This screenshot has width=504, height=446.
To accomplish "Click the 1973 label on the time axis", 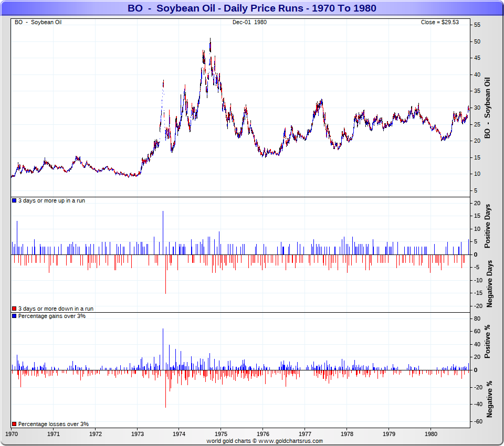I will point(137,434).
